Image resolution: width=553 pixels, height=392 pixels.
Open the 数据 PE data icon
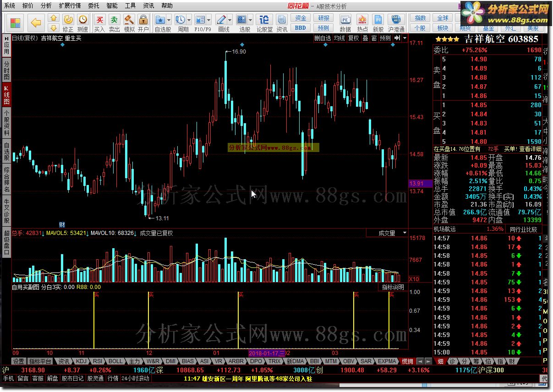click(x=345, y=23)
